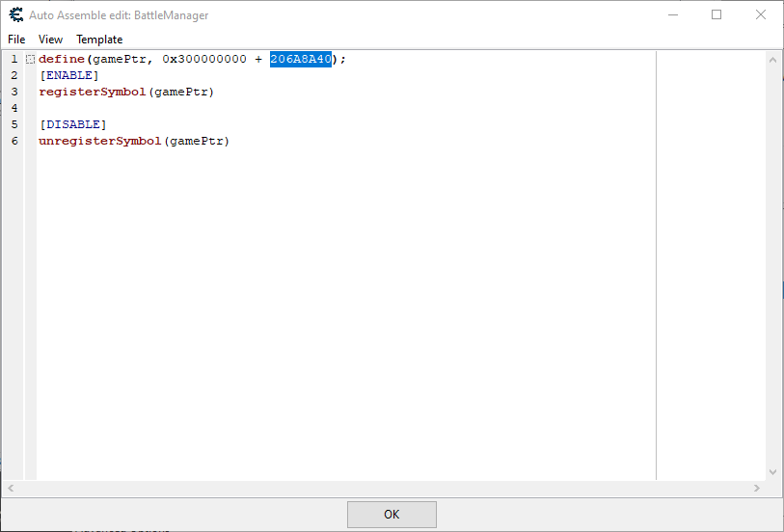784x532 pixels.
Task: Collapse the code fold on line 1
Action: pos(31,59)
